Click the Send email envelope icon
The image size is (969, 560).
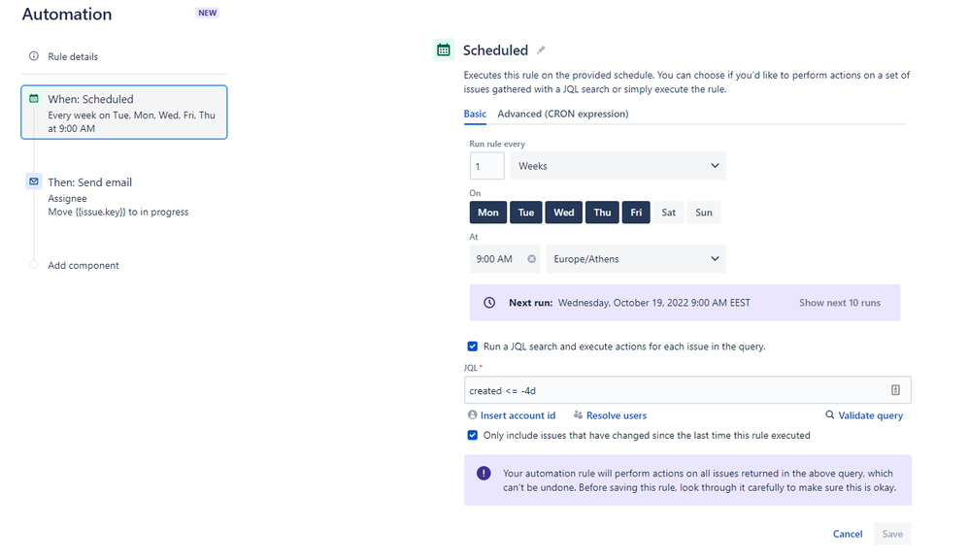click(x=35, y=181)
